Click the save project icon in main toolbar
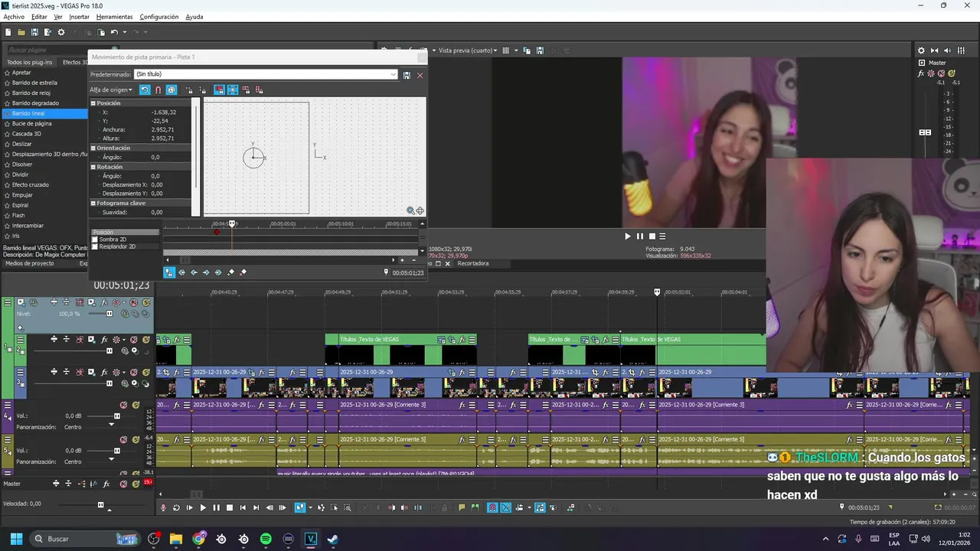980x551 pixels. tap(34, 32)
